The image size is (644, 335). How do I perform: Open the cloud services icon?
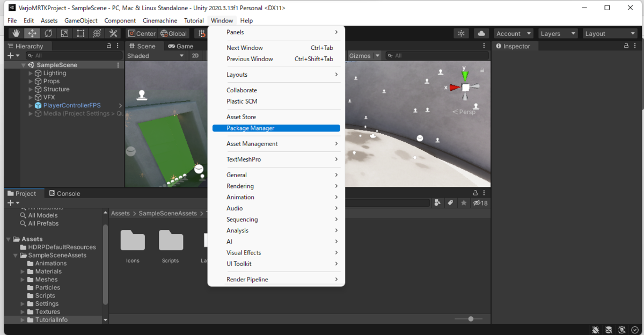click(481, 33)
